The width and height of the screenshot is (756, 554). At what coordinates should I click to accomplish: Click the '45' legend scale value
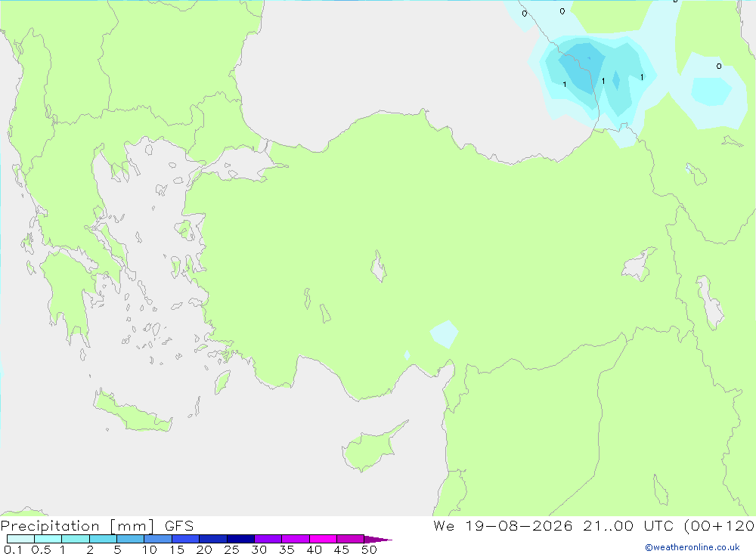click(342, 549)
